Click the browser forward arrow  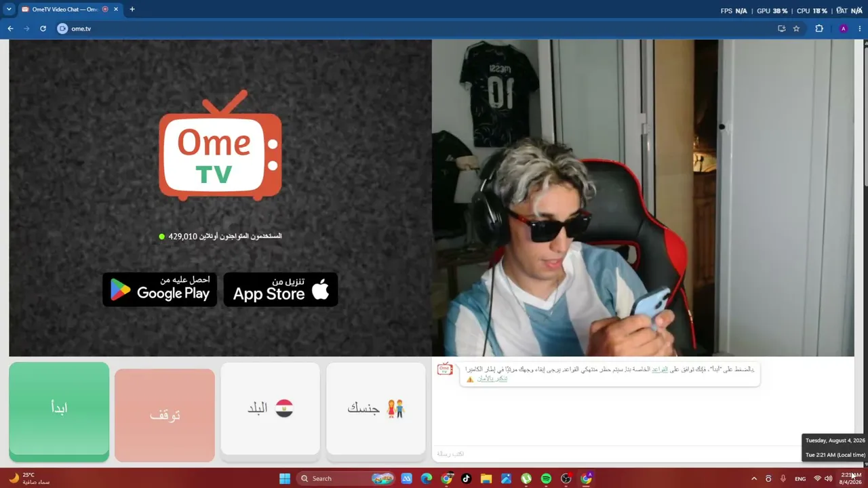coord(26,28)
